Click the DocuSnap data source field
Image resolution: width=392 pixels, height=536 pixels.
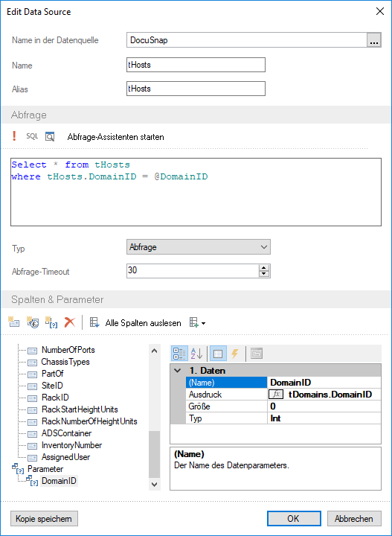point(247,40)
